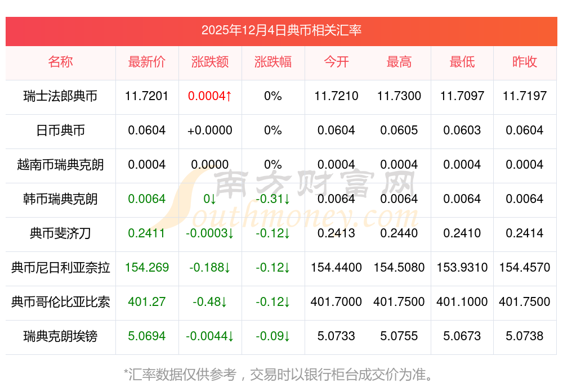Select the 最高 column header

click(x=399, y=62)
